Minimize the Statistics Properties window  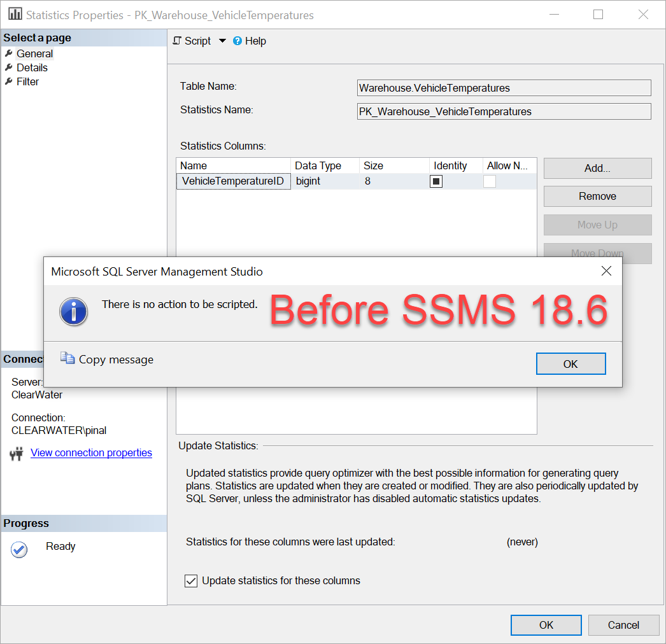coord(554,15)
